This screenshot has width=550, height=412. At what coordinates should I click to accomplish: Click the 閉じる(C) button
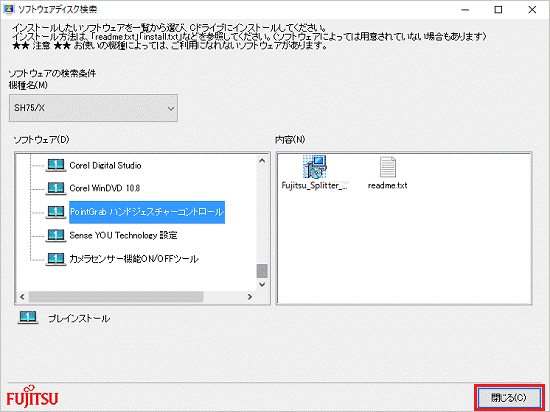pyautogui.click(x=509, y=398)
